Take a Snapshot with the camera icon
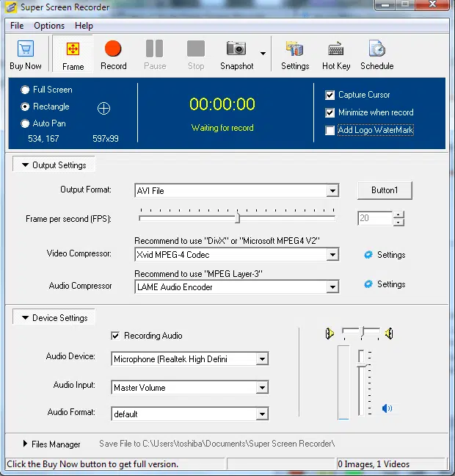 [236, 50]
